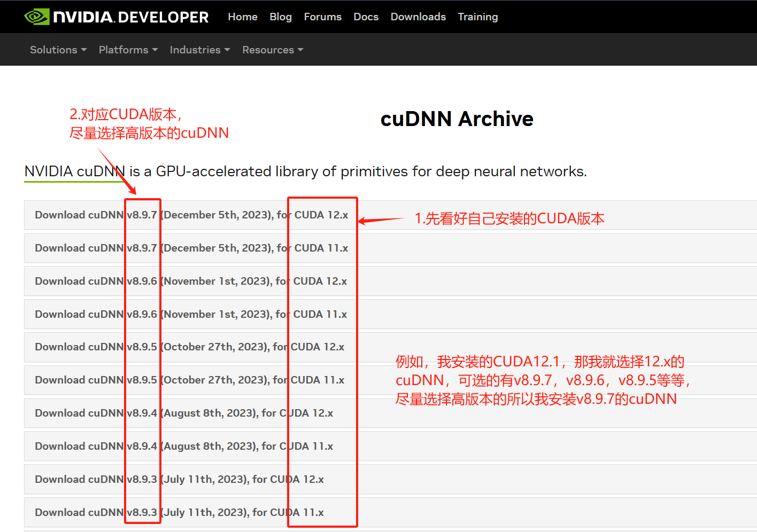Screen dimensions: 757x532
Task: Expand the Industries dropdown menu
Action: point(200,50)
